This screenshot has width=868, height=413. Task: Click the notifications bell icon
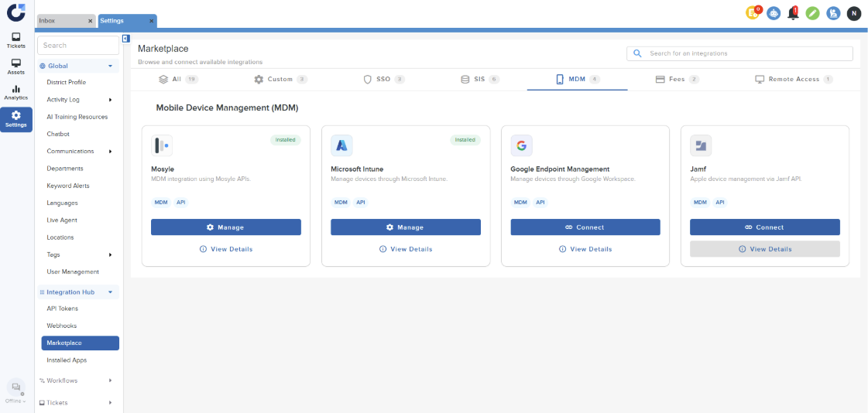pos(792,13)
